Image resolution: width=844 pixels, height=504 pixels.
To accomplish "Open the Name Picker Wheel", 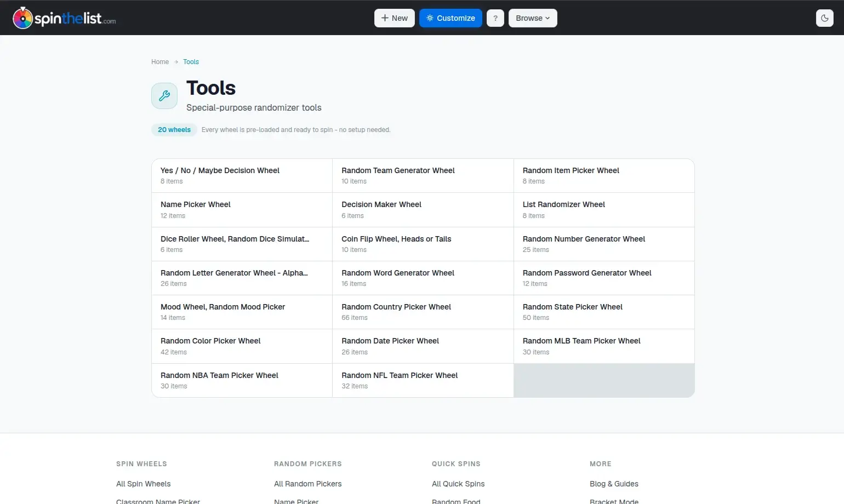I will pos(242,210).
